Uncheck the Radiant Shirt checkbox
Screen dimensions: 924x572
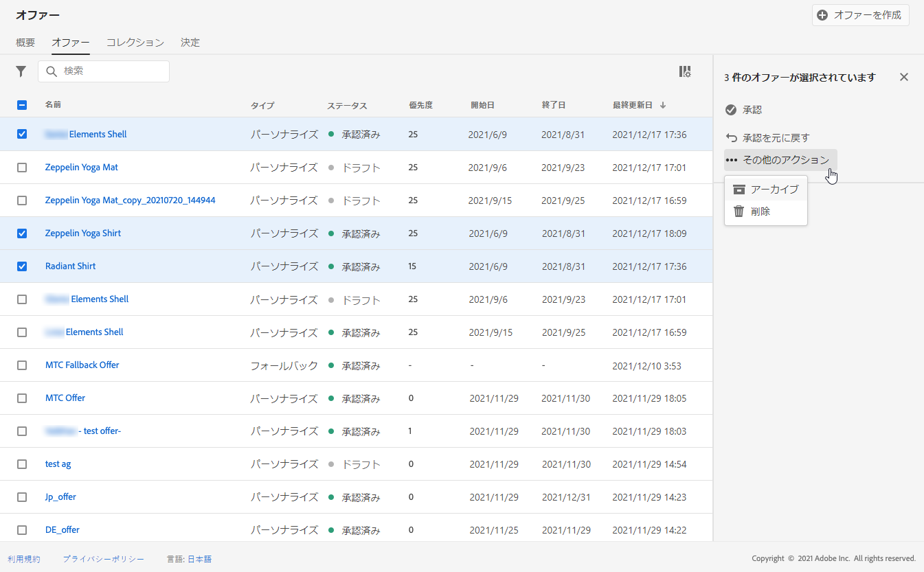coord(22,266)
